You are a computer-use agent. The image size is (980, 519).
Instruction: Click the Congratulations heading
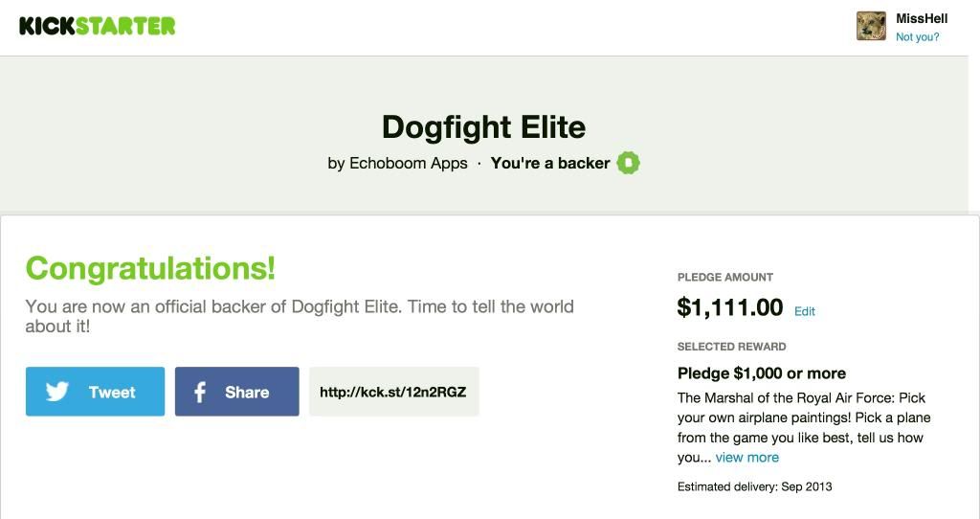pos(150,268)
